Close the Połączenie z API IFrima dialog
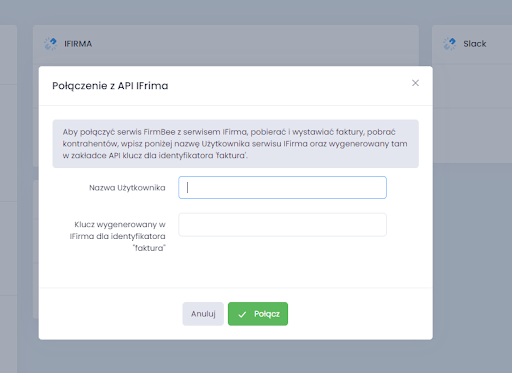Image resolution: width=512 pixels, height=373 pixels. [415, 83]
